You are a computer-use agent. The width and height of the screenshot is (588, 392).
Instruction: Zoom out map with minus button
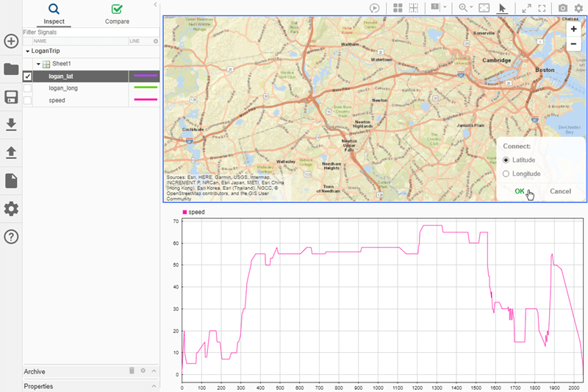[x=573, y=43]
